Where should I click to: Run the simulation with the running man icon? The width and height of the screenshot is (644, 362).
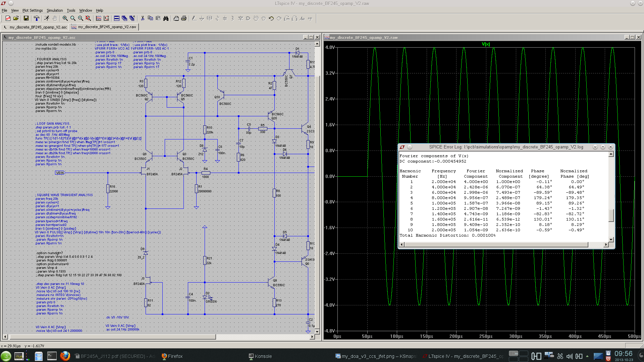pyautogui.click(x=47, y=18)
